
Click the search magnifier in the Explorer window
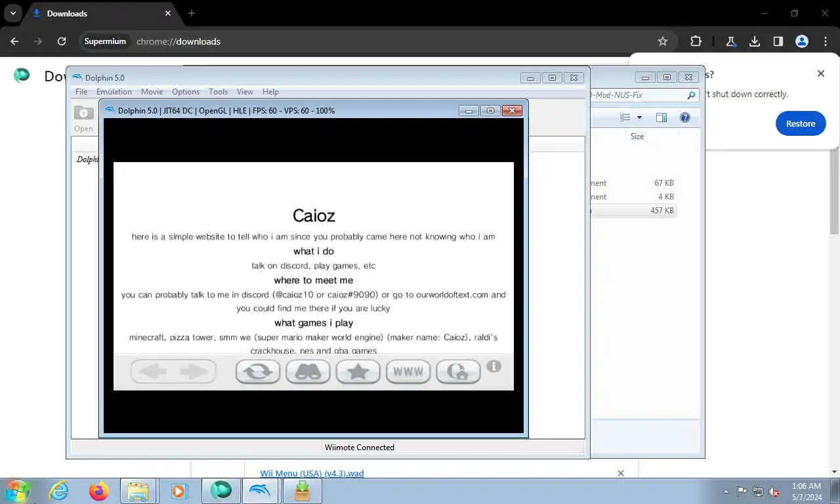pyautogui.click(x=691, y=95)
